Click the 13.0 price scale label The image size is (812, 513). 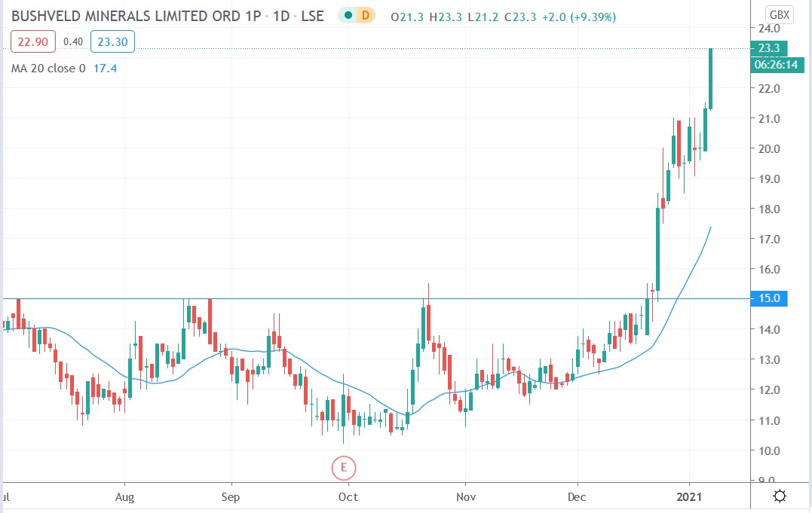(x=769, y=359)
